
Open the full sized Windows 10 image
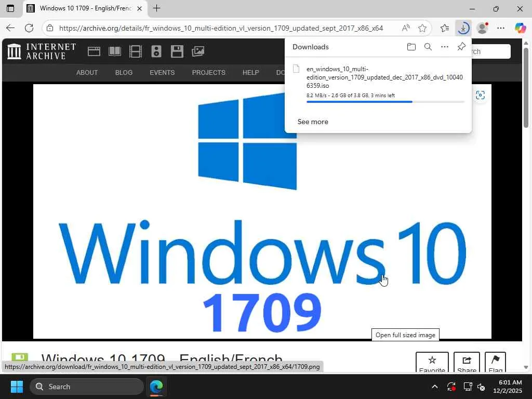[262, 211]
